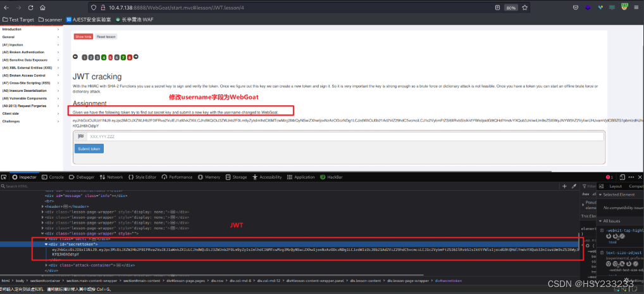The image size is (644, 294).
Task: Toggle responsive design mode icon
Action: click(622, 177)
